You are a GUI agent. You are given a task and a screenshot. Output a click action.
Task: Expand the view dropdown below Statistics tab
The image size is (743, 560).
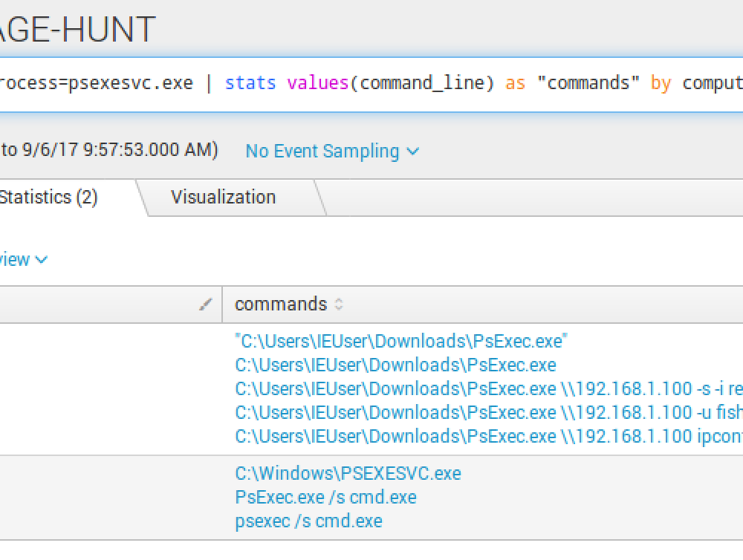24,260
